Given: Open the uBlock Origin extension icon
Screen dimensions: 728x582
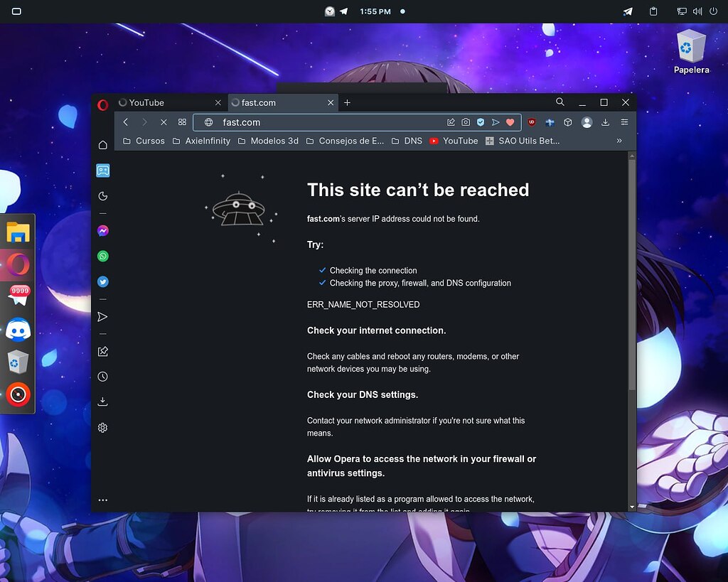Looking at the screenshot, I should click(532, 122).
